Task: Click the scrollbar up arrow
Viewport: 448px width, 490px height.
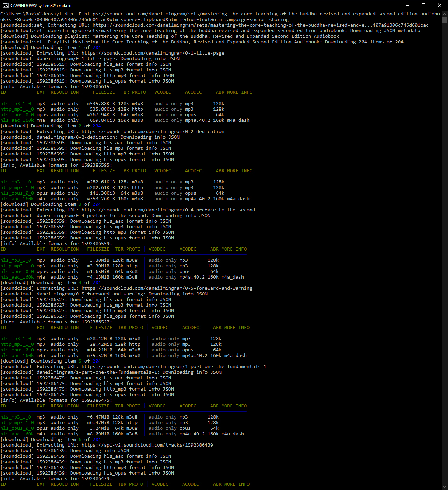Action: point(444,14)
